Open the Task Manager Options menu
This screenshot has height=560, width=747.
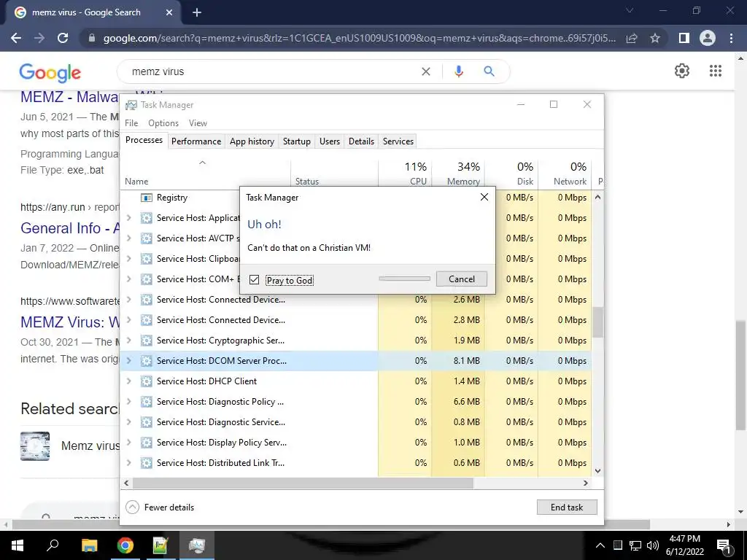[163, 122]
